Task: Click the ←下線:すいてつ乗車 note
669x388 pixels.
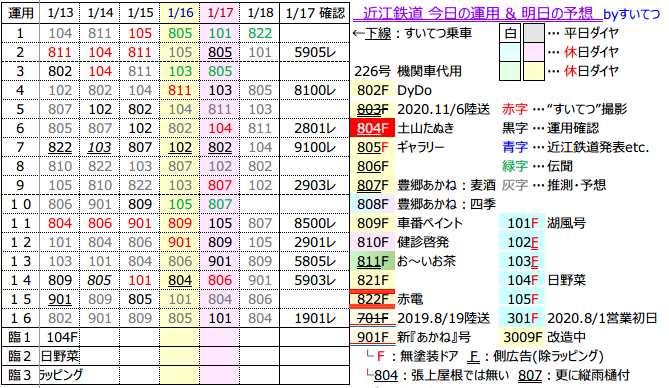Action: [x=412, y=33]
